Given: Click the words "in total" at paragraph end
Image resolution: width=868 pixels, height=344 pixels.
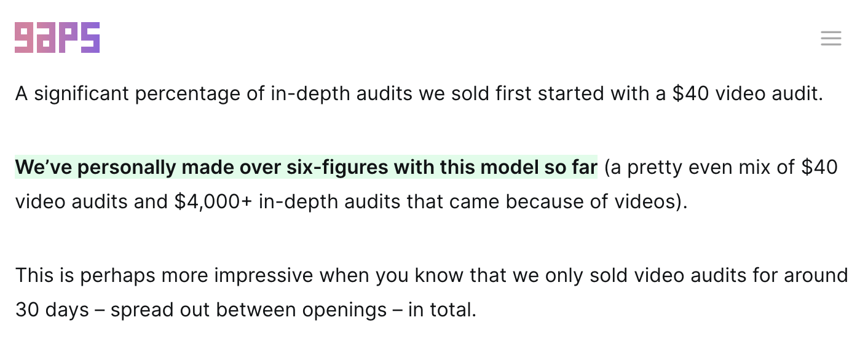Looking at the screenshot, I should click(x=440, y=310).
